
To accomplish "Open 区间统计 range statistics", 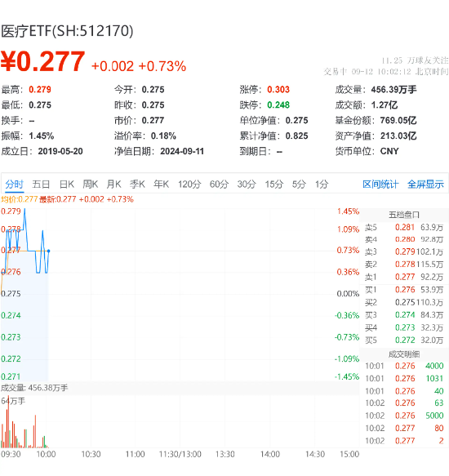I will point(380,184).
